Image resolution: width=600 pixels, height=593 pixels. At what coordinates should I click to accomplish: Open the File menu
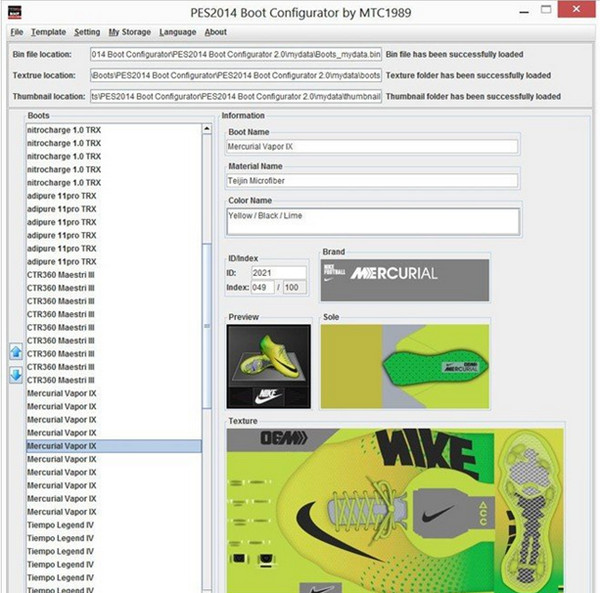pos(17,32)
